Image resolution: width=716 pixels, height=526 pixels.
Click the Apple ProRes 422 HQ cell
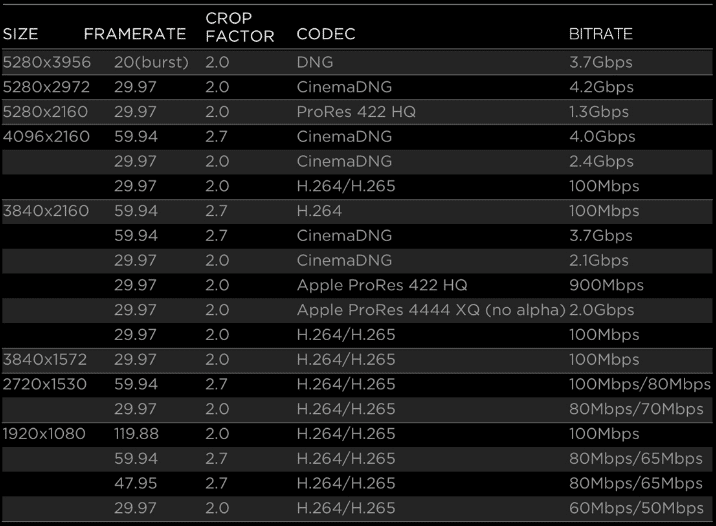pyautogui.click(x=382, y=285)
